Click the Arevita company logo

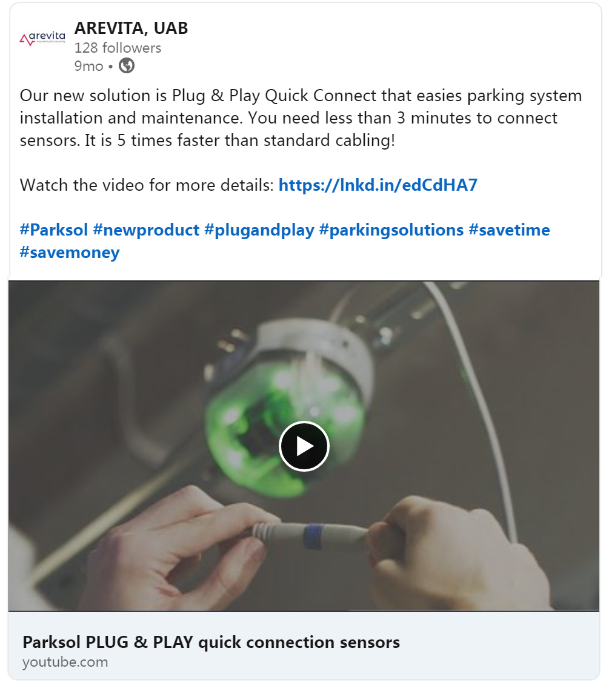coord(42,38)
